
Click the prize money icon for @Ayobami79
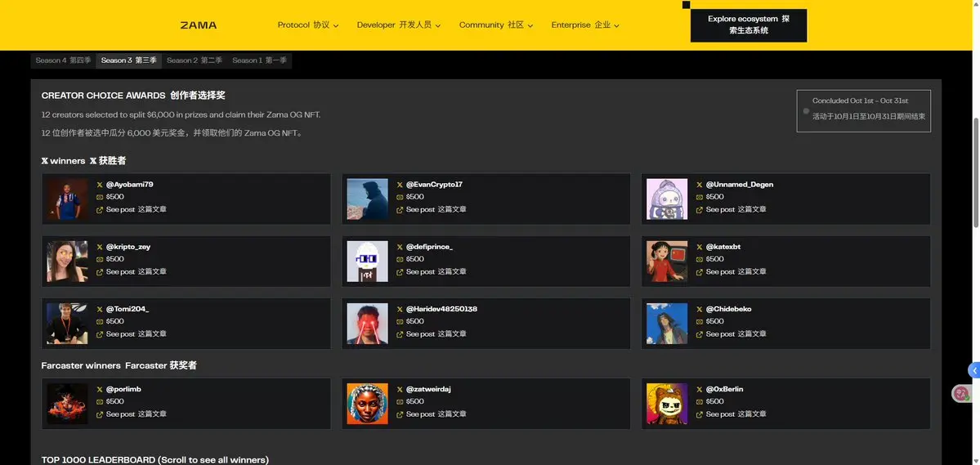click(100, 197)
